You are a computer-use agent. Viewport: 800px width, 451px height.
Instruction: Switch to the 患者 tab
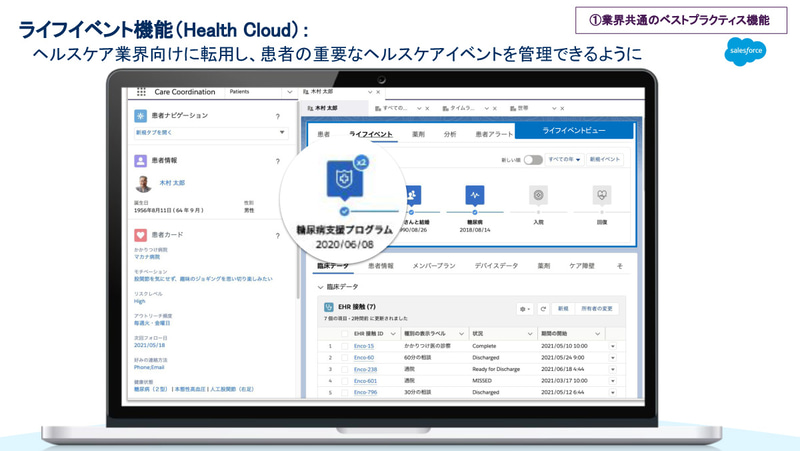pyautogui.click(x=323, y=134)
